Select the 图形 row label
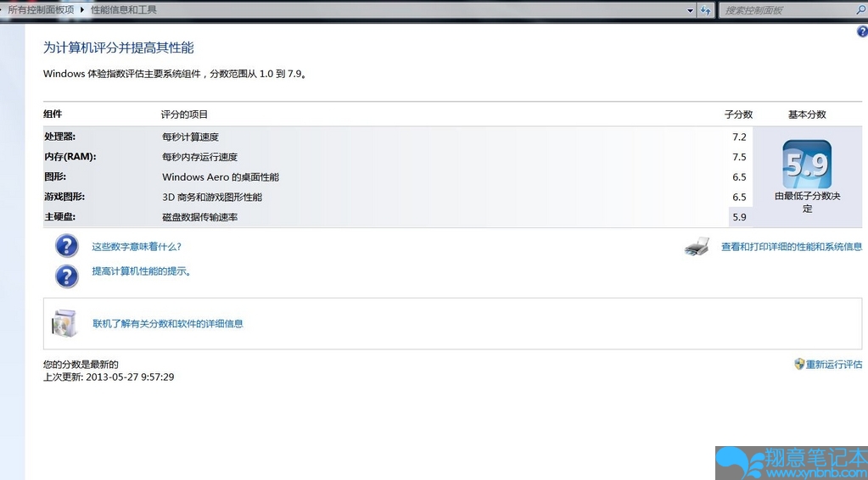The width and height of the screenshot is (868, 480). point(55,176)
